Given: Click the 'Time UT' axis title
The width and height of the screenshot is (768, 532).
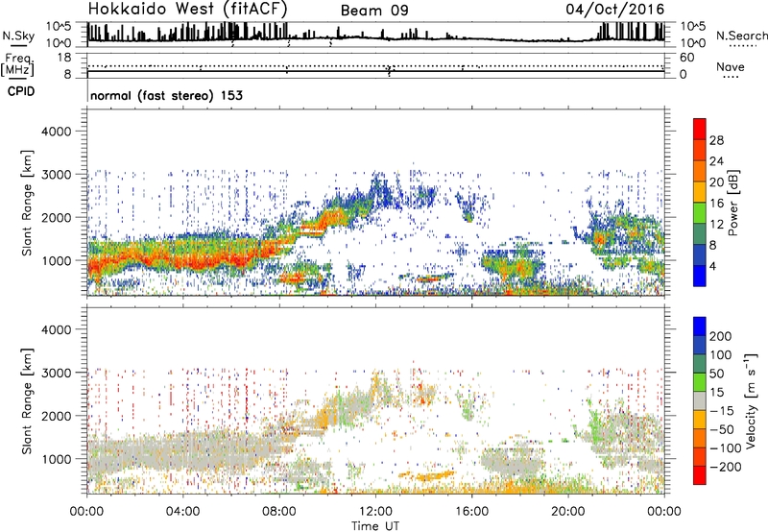Looking at the screenshot, I should (x=375, y=525).
